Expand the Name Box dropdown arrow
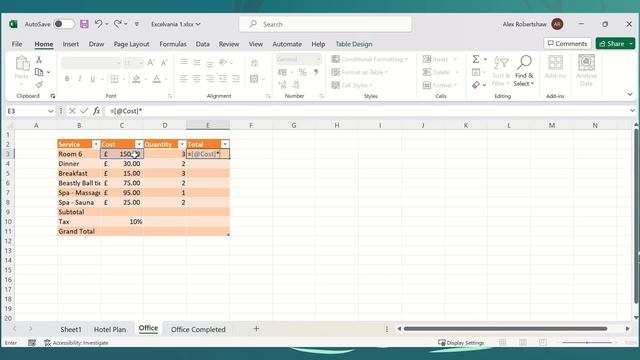The width and height of the screenshot is (640, 360). pos(50,111)
